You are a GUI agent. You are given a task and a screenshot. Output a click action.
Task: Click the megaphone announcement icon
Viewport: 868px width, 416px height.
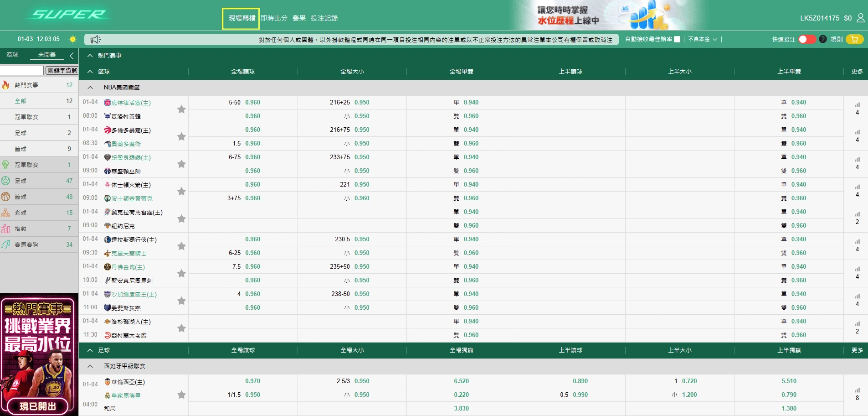coord(95,40)
